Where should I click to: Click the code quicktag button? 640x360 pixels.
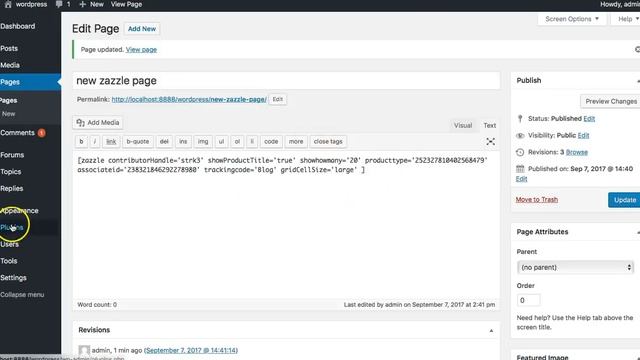[x=271, y=142]
